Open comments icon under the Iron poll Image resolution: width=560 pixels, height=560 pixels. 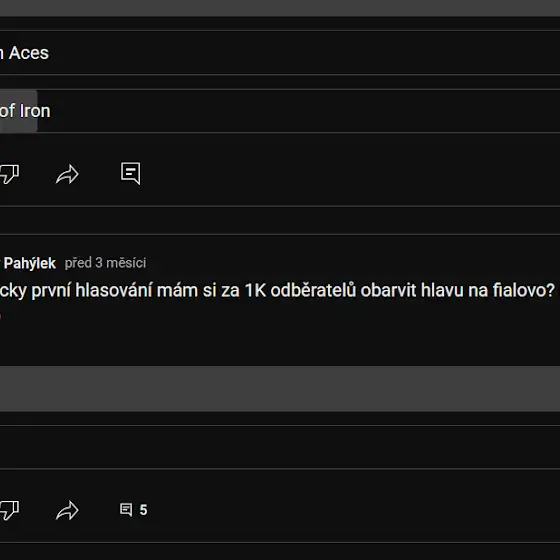130,174
